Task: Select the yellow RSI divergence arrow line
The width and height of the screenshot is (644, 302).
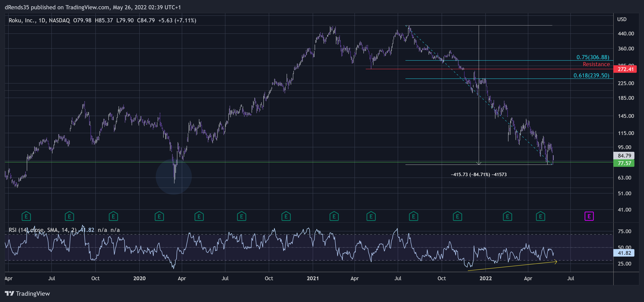Action: [512, 266]
